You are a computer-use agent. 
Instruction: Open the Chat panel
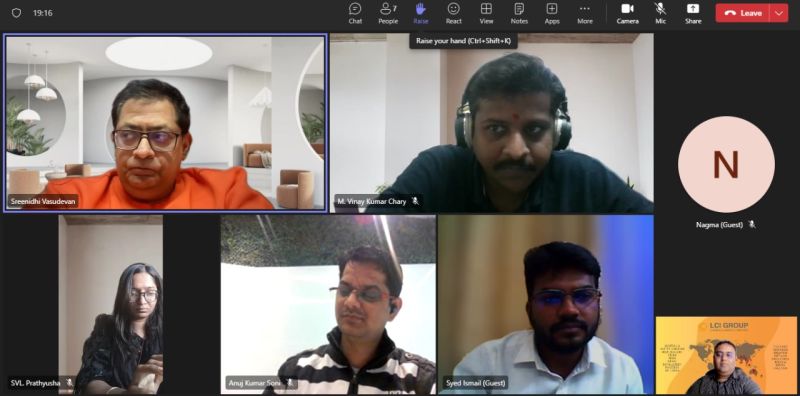[x=355, y=13]
